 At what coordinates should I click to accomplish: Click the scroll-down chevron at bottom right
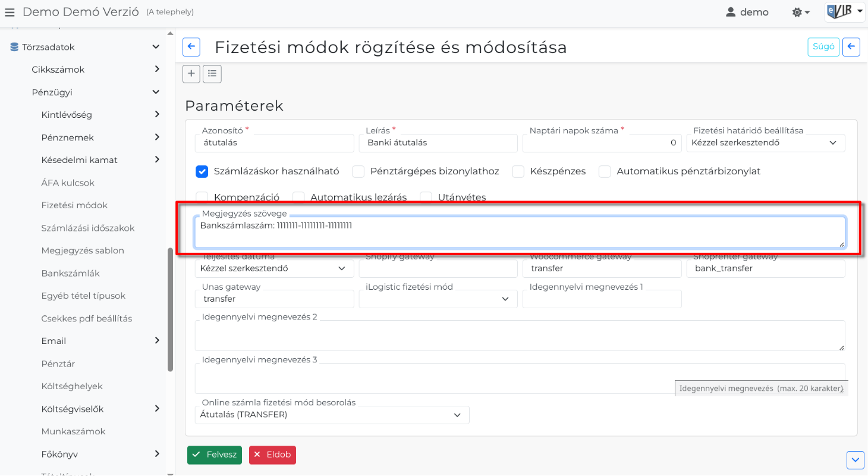click(x=855, y=460)
